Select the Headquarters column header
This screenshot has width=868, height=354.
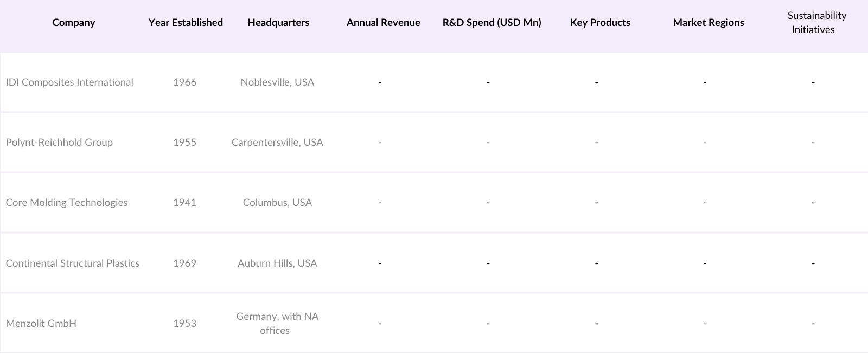point(278,23)
